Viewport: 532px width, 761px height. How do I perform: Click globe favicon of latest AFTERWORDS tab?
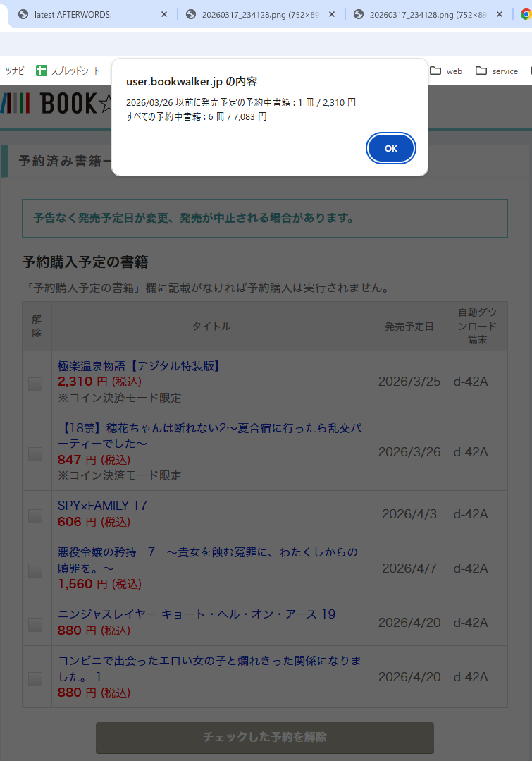[x=23, y=14]
